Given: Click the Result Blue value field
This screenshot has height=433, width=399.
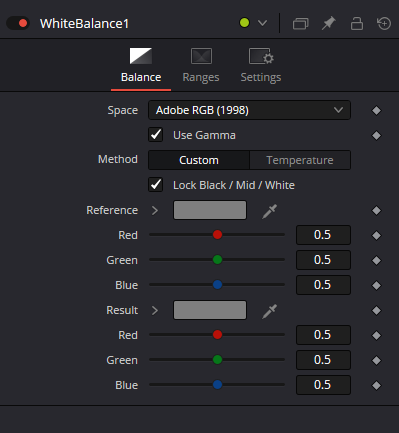Looking at the screenshot, I should pos(323,385).
